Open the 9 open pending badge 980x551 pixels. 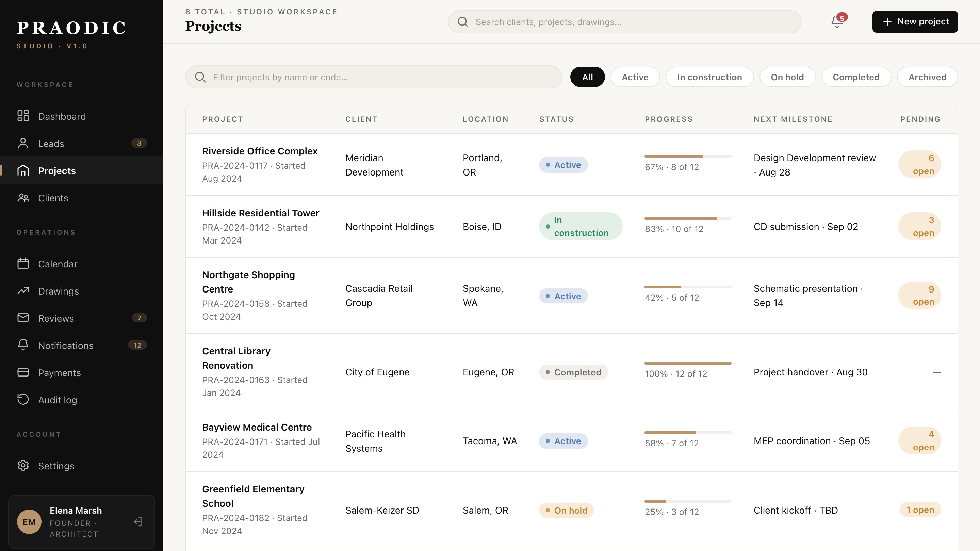919,296
